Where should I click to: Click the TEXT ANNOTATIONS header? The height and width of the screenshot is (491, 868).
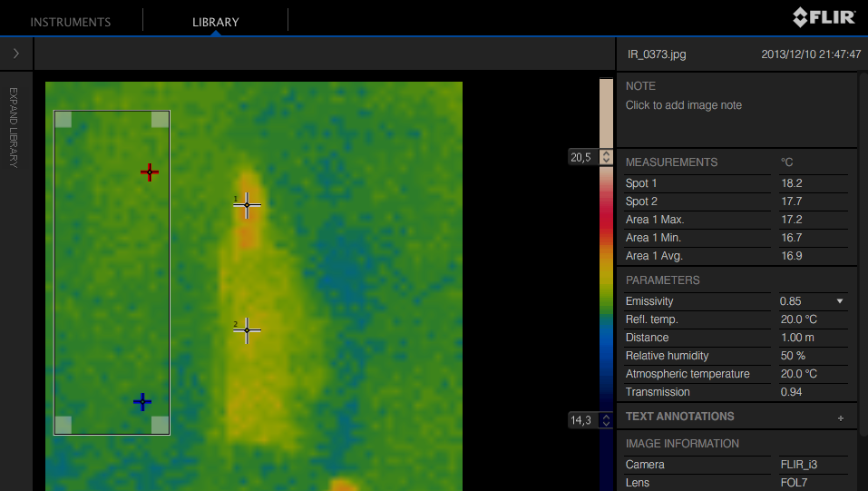(x=679, y=417)
